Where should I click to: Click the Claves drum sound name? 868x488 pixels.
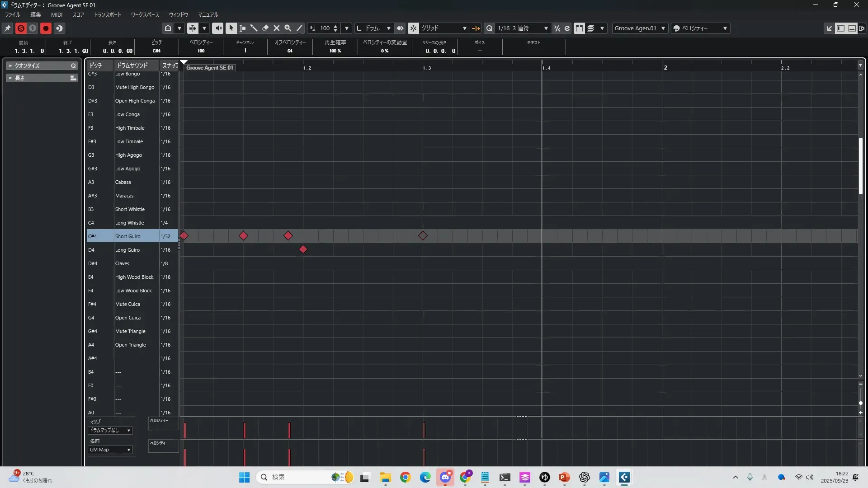coord(122,263)
